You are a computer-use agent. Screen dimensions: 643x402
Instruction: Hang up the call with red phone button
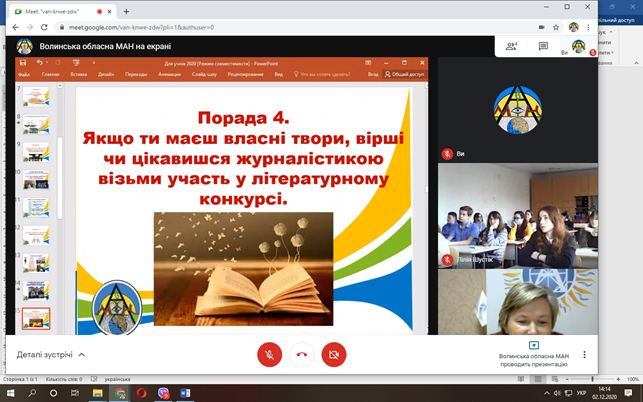(x=301, y=354)
